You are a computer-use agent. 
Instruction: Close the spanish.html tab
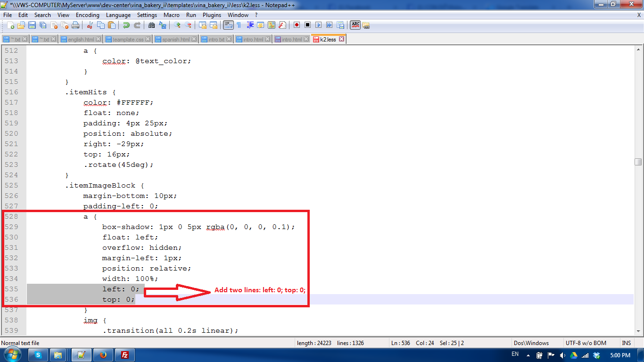pyautogui.click(x=194, y=40)
